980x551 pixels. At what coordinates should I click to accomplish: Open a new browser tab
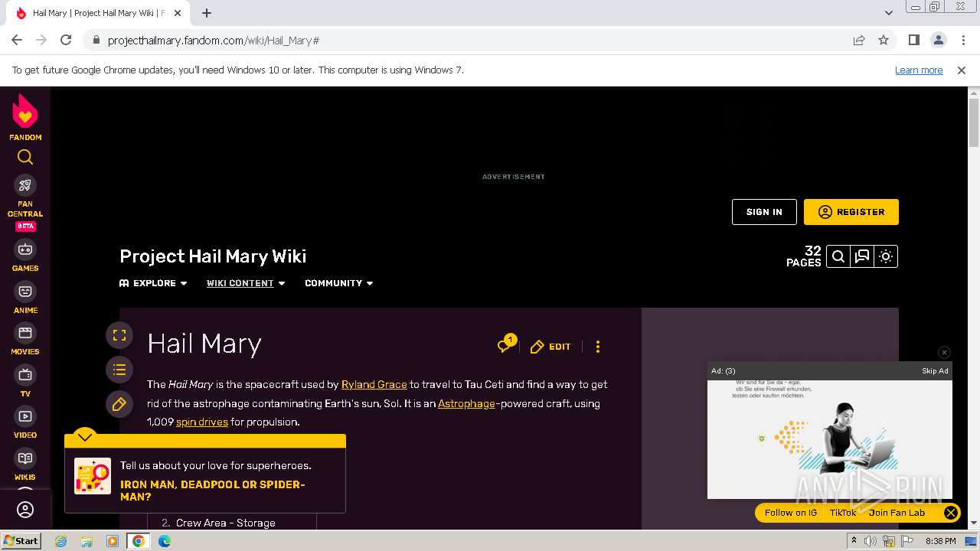tap(207, 13)
